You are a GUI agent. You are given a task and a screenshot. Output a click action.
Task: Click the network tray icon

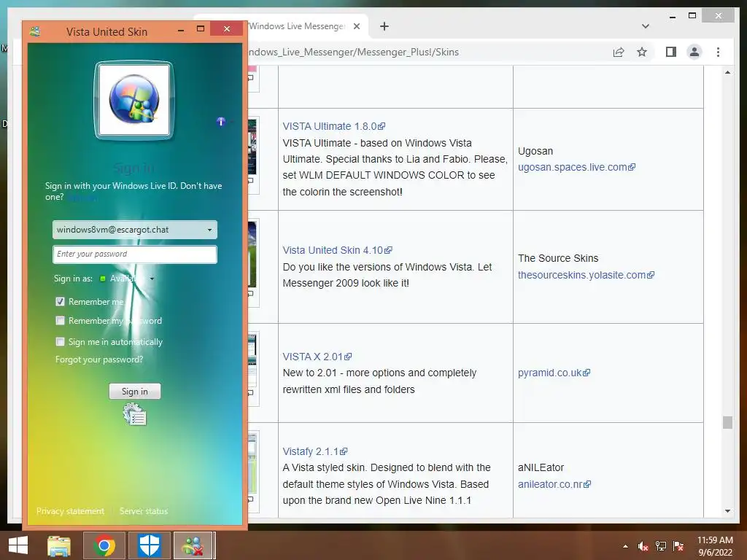point(661,546)
